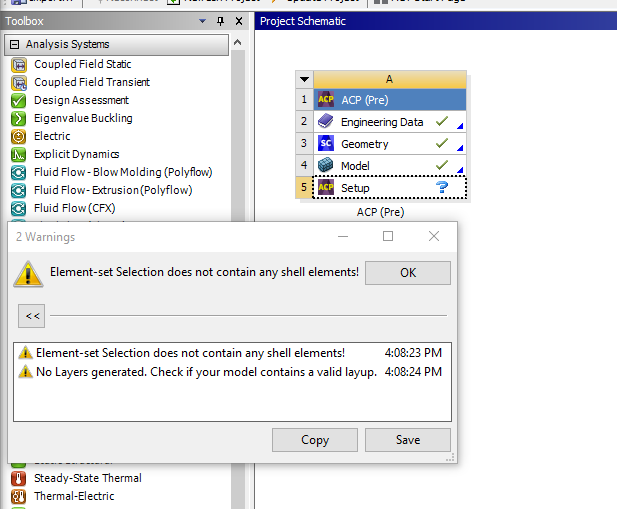
Task: Open the Toolbox panel options dropdown
Action: tap(202, 21)
